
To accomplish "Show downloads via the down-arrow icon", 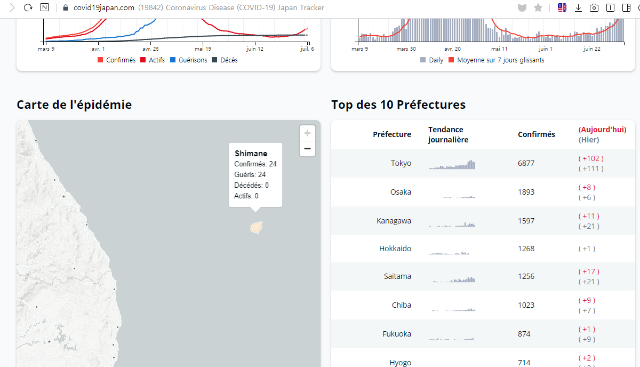I will coord(578,7).
